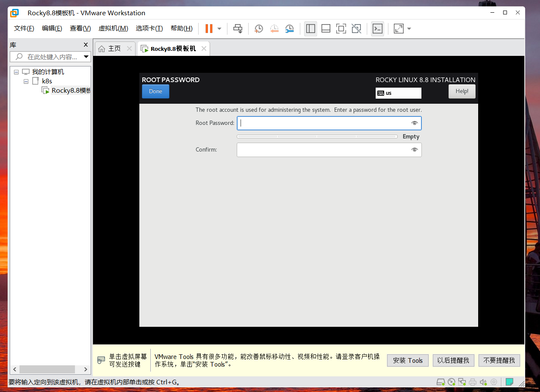
Task: Click the Help! button
Action: coord(462,91)
